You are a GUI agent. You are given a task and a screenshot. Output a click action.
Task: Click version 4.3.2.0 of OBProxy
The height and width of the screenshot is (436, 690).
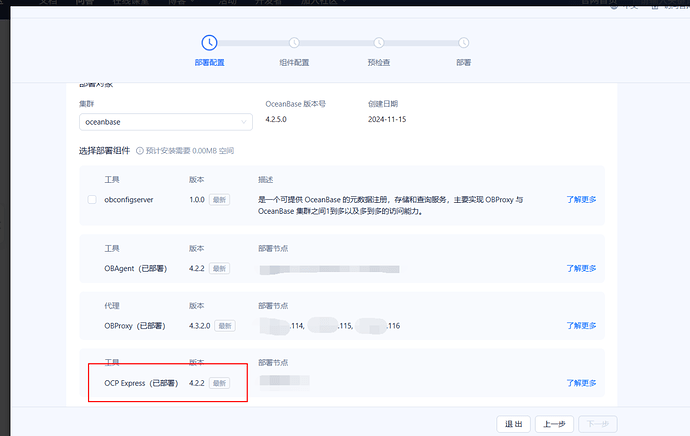199,326
